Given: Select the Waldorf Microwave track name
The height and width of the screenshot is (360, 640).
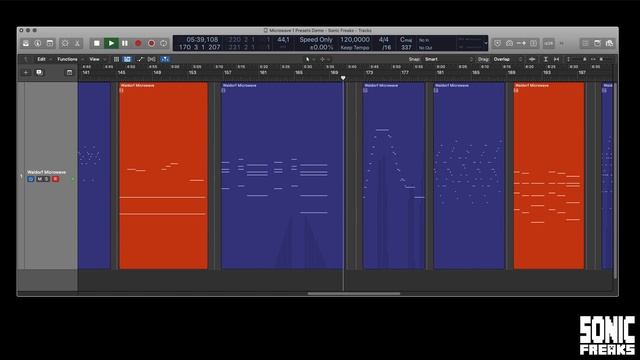Looking at the screenshot, I should pos(47,172).
